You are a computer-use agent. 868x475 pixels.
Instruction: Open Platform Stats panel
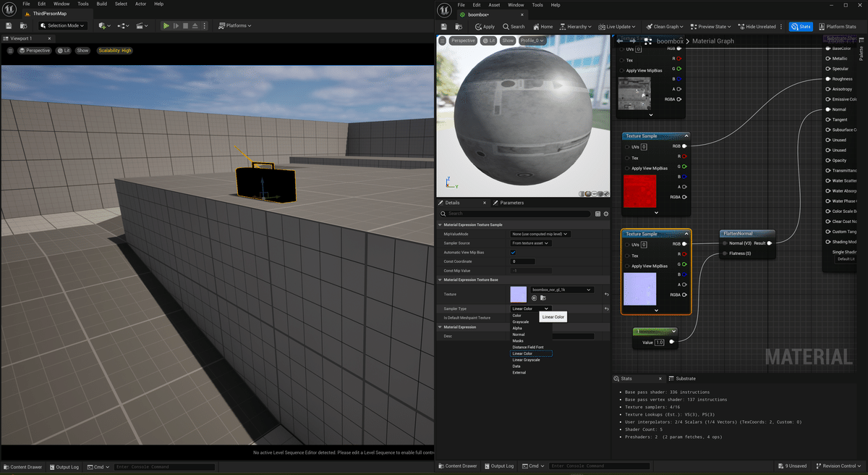coord(837,27)
